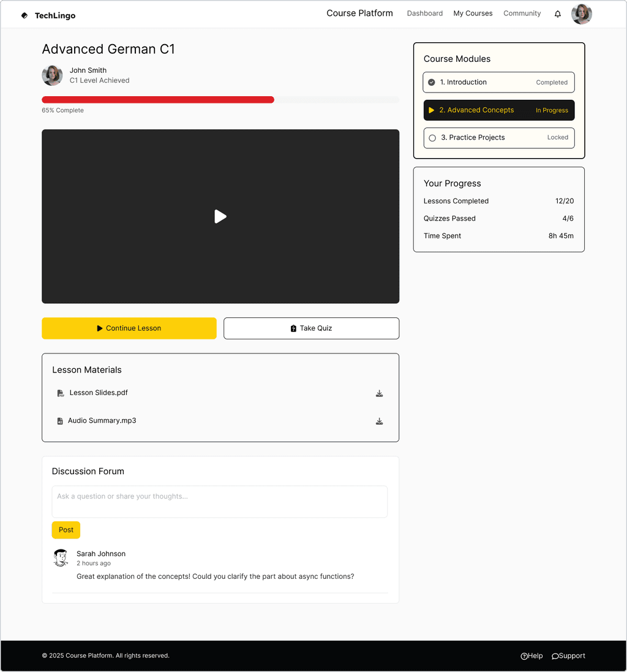
Task: Download Audio Summary.mp3
Action: coord(379,421)
